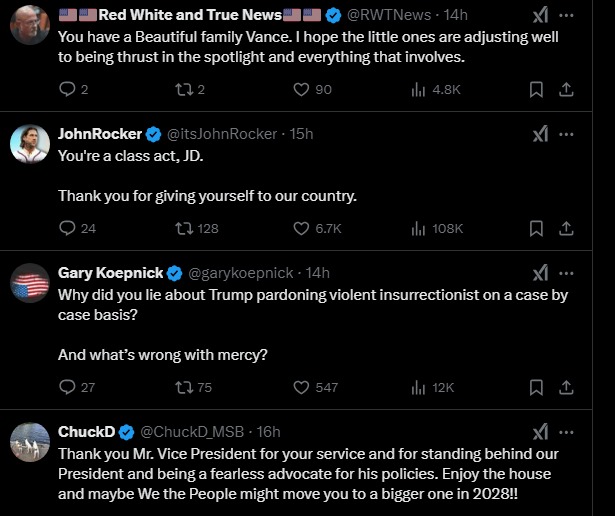The image size is (615, 516).
Task: Open more options menu on Gary Koepnick's post
Action: pyautogui.click(x=566, y=272)
